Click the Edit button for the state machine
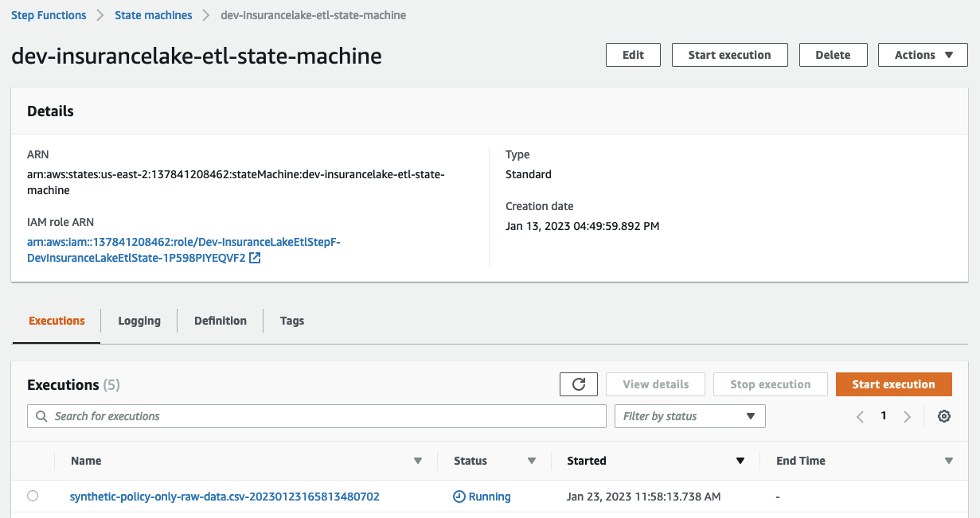The image size is (980, 518). 633,54
